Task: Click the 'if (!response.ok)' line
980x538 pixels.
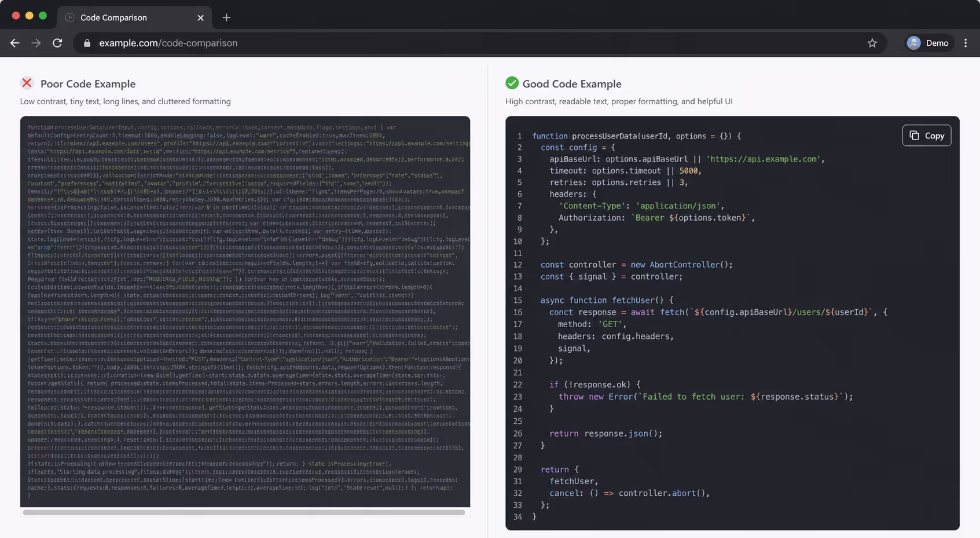Action: click(595, 385)
